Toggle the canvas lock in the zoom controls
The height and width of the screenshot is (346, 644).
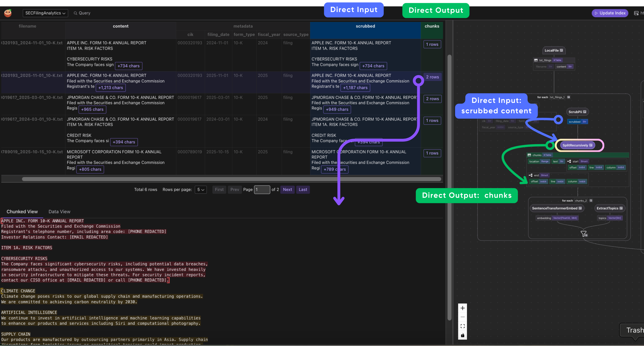(462, 335)
